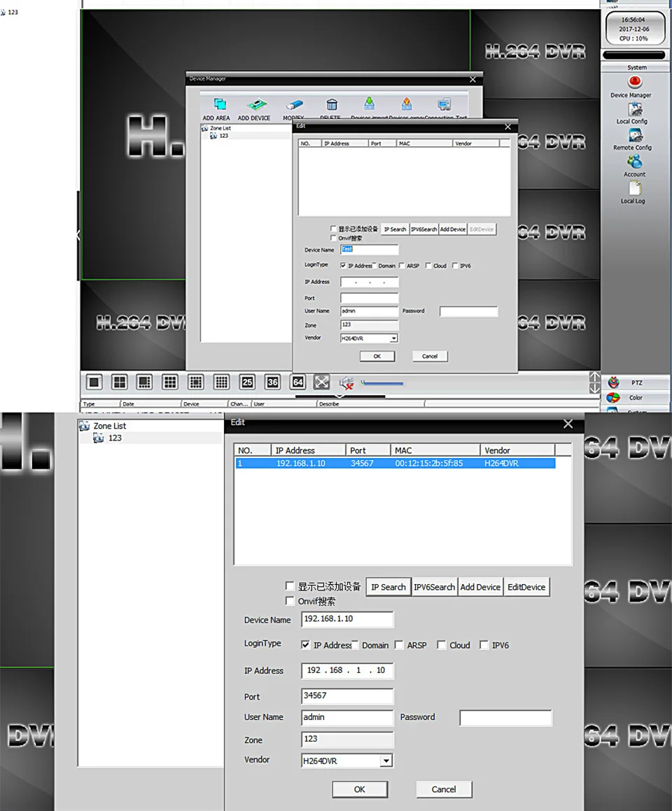Toggle fullscreen with the crossed-arrows icon
Image resolution: width=672 pixels, height=811 pixels.
[x=321, y=382]
